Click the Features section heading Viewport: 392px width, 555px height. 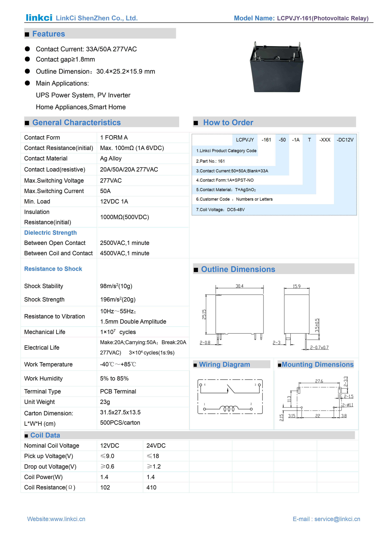(49, 34)
